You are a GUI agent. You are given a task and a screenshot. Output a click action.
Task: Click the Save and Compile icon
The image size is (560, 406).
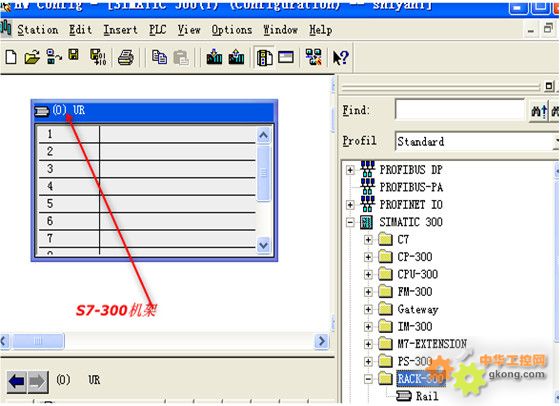[x=98, y=57]
